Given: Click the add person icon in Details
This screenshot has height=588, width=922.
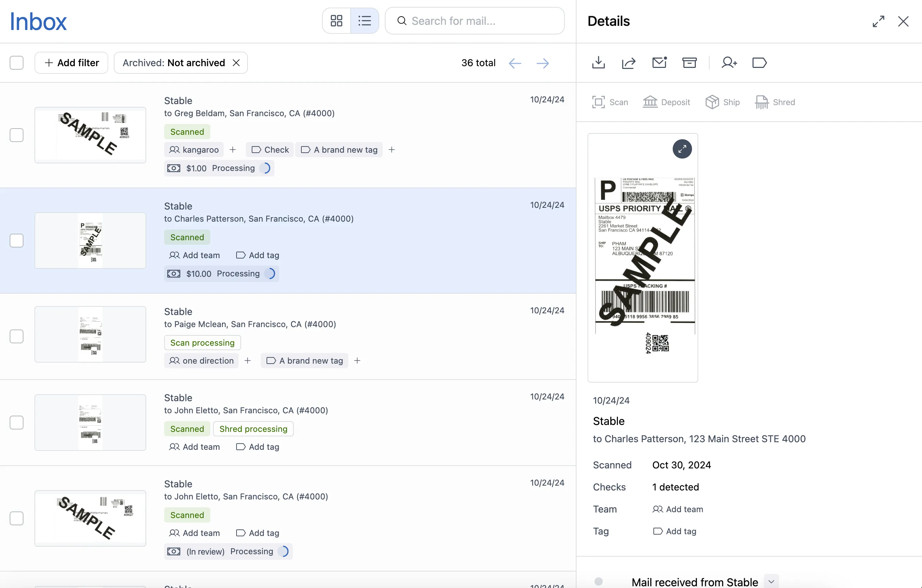Looking at the screenshot, I should click(x=729, y=62).
